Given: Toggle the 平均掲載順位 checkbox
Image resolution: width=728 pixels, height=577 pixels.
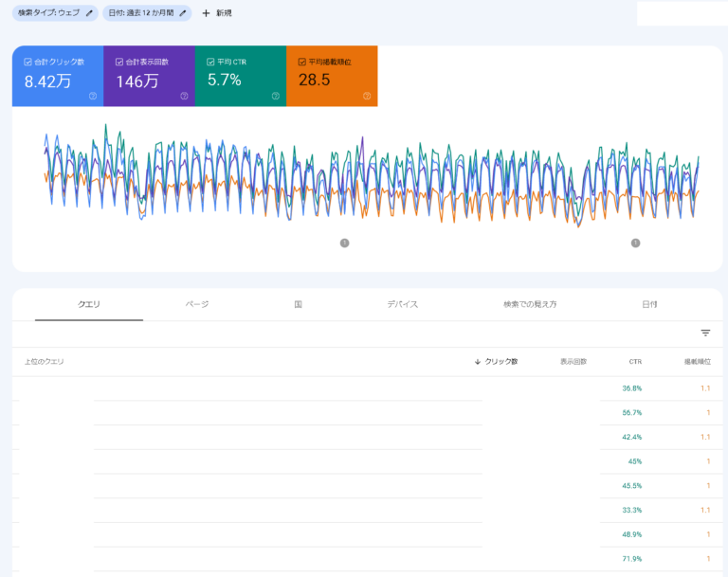Looking at the screenshot, I should tap(302, 62).
